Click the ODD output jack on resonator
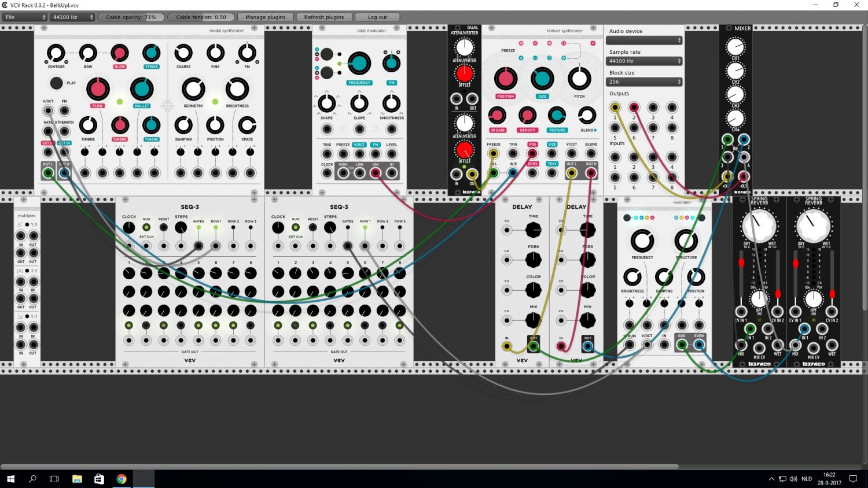 point(682,345)
